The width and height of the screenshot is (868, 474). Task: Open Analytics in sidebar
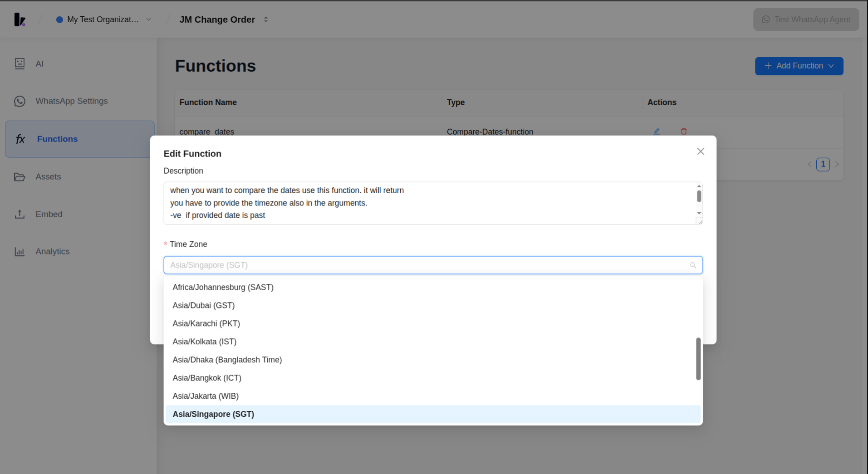tap(79, 251)
